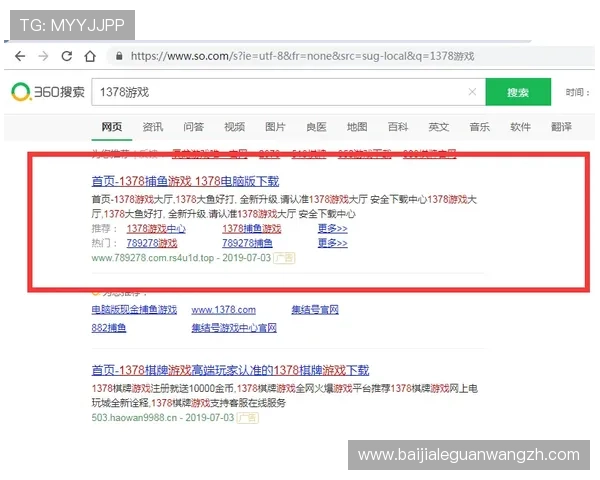Image resolution: width=600 pixels, height=480 pixels.
Task: Switch to the 资讯 tab
Action: 153,127
